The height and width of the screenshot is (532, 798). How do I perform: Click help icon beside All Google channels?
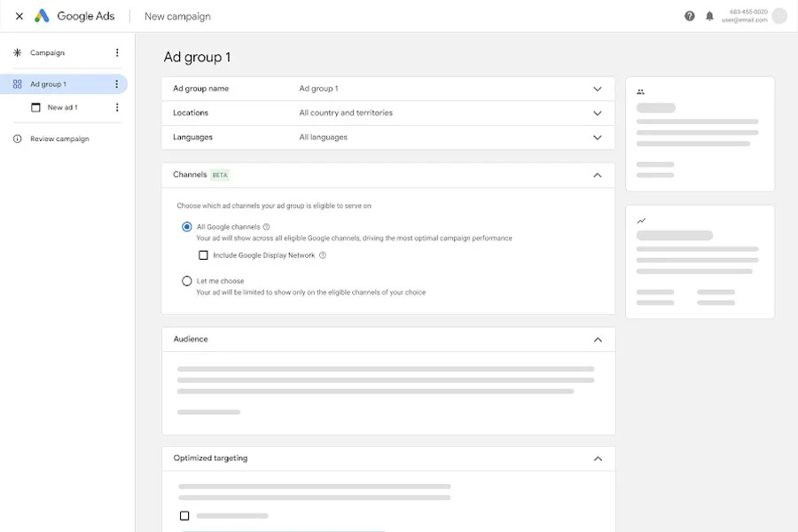[x=266, y=227]
